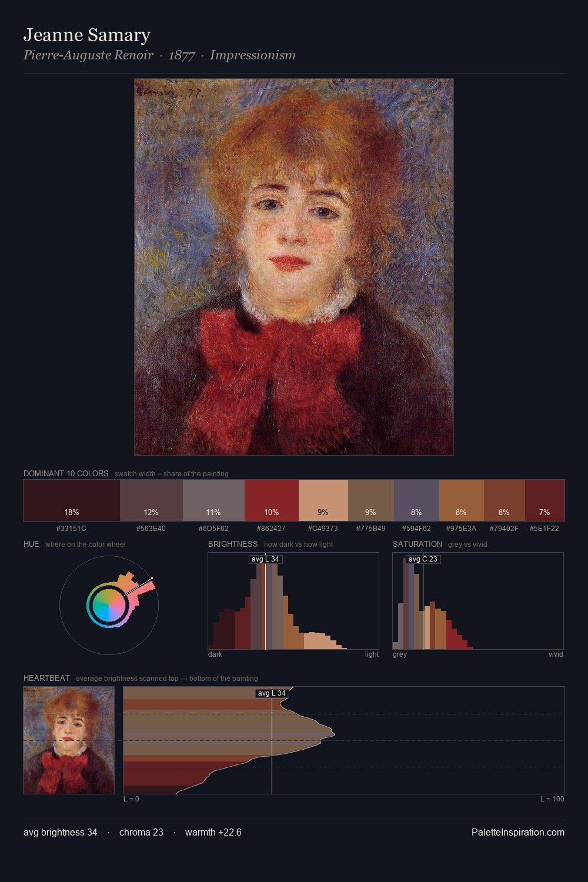This screenshot has height=882, width=588.
Task: Pick the #6D5F62 grey swatch at 11%
Action: (x=213, y=500)
